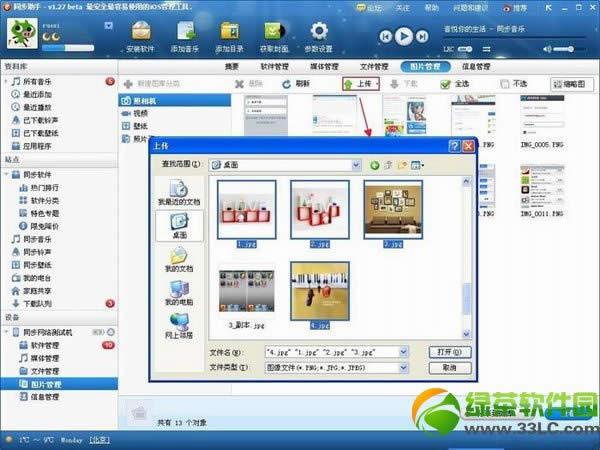Click the 取消 (Cancel) button in the dialog

tap(450, 368)
